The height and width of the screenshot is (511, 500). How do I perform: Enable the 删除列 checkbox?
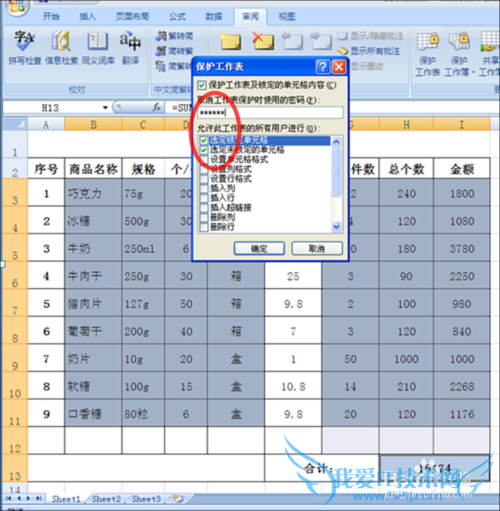[x=204, y=218]
